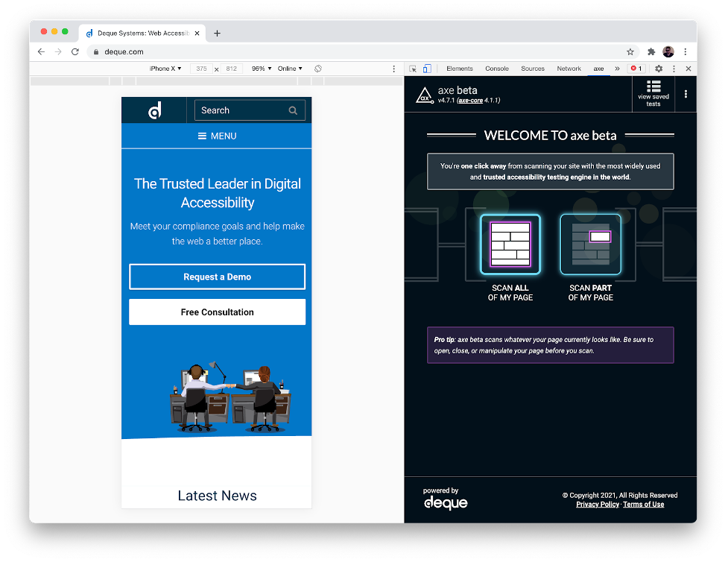Switch to the Network tab
Image resolution: width=728 pixels, height=562 pixels.
click(x=569, y=69)
